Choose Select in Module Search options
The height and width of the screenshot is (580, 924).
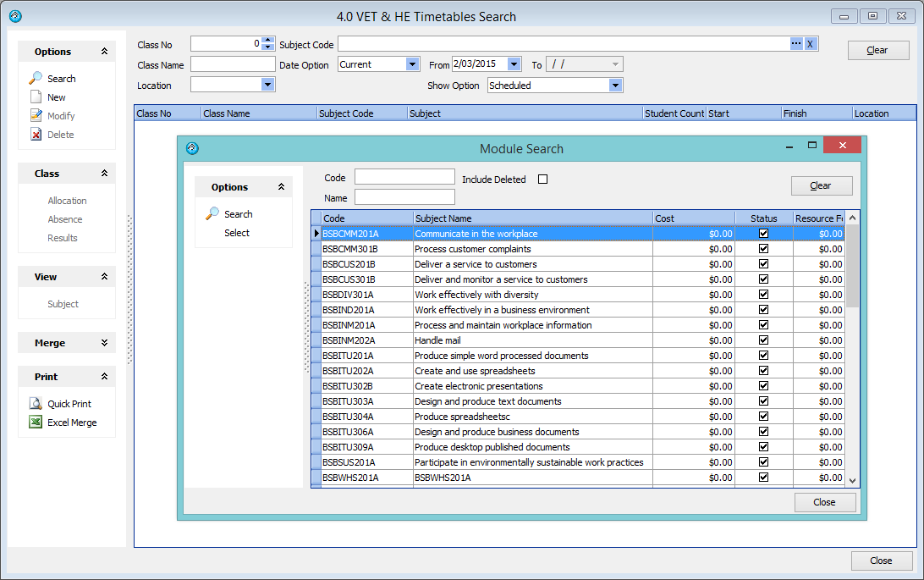click(237, 233)
